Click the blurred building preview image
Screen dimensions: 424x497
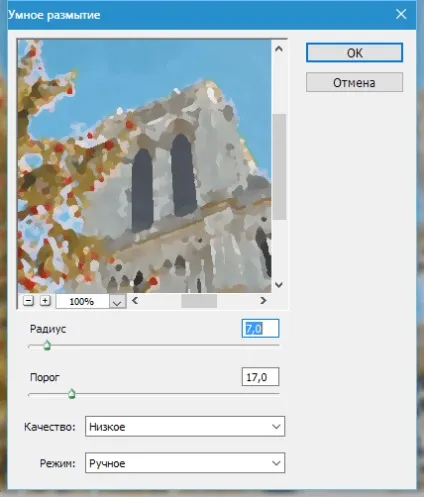[144, 166]
